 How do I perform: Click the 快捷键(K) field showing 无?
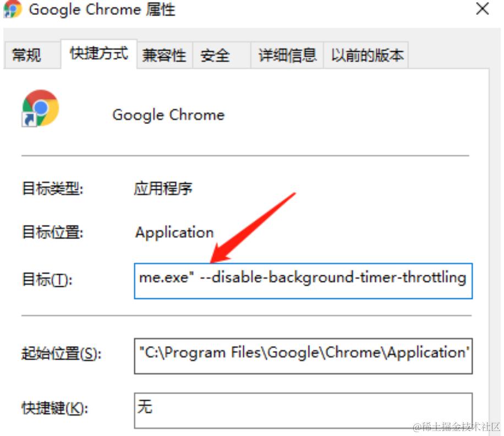point(303,411)
